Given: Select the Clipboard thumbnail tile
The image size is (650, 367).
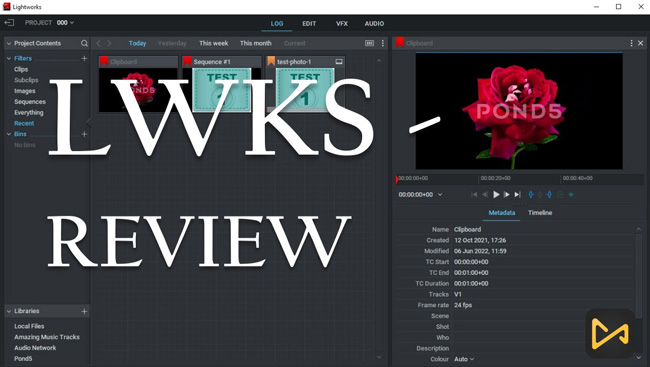Looking at the screenshot, I should point(138,84).
